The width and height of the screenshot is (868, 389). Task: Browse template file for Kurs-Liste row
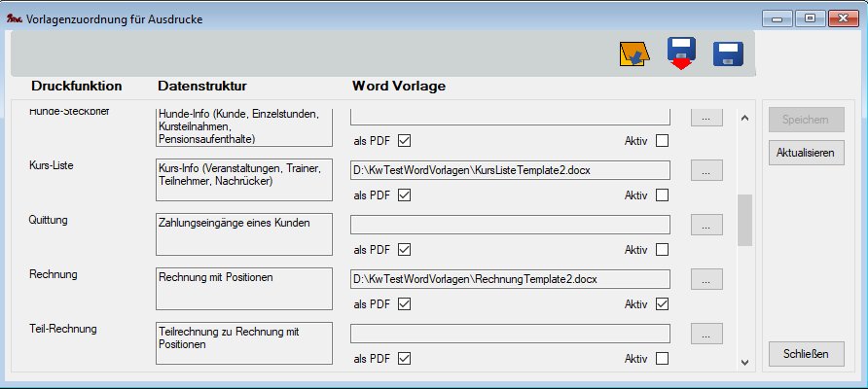706,170
